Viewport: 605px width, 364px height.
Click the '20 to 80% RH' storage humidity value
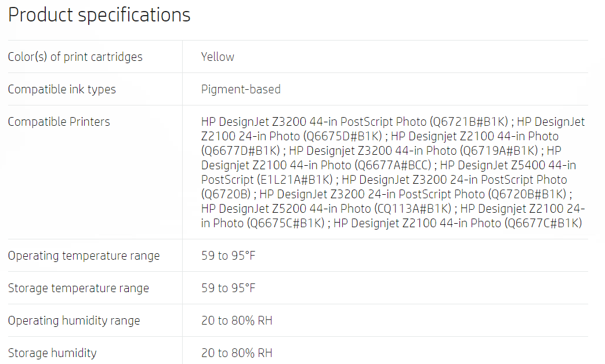tap(237, 353)
